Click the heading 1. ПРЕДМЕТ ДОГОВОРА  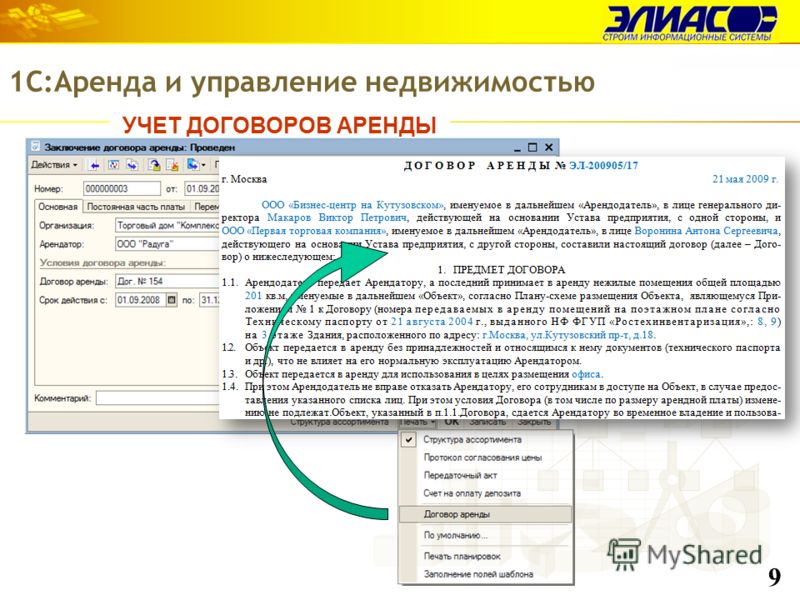tap(502, 270)
